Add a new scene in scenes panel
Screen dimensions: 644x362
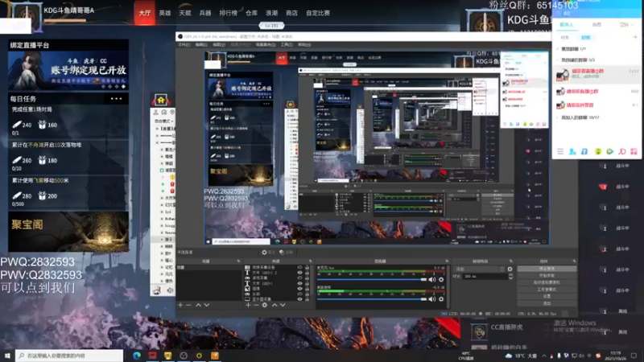[180, 305]
